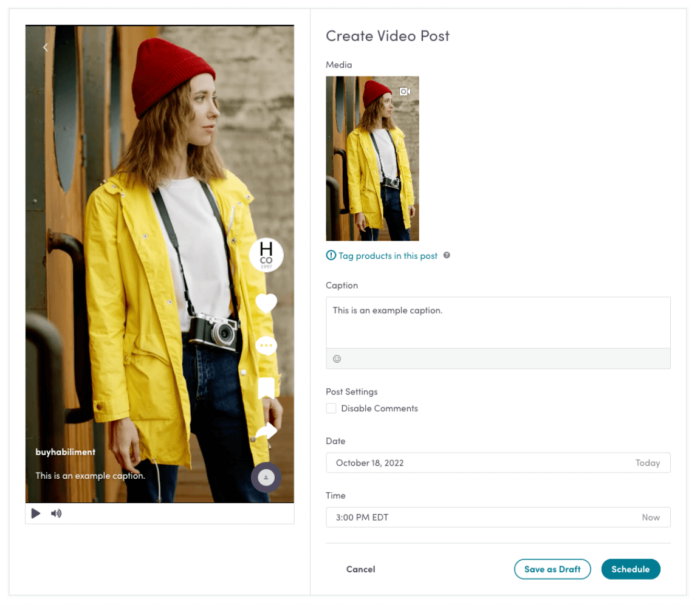Image resolution: width=700 pixels, height=610 pixels.
Task: Open the emoji picker
Action: (x=337, y=359)
